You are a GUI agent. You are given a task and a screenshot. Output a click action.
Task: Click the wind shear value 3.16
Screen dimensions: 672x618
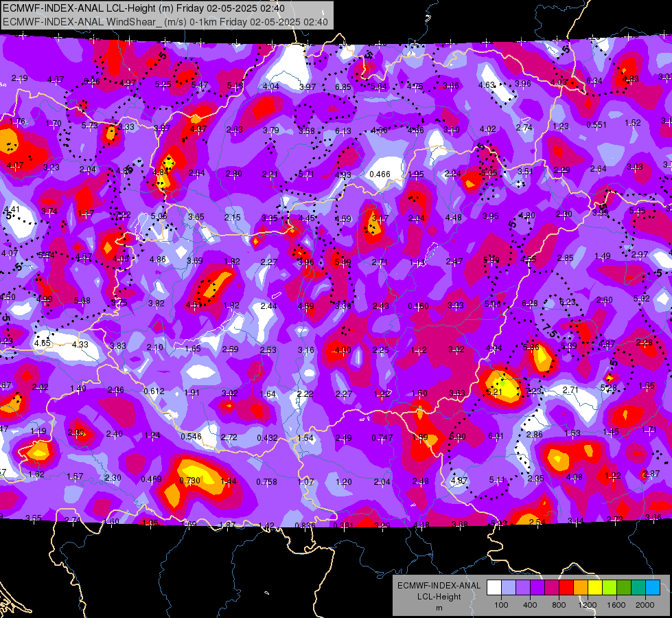(306, 350)
